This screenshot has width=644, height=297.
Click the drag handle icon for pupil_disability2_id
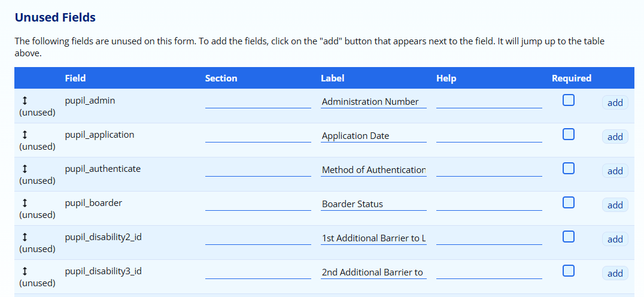click(25, 237)
